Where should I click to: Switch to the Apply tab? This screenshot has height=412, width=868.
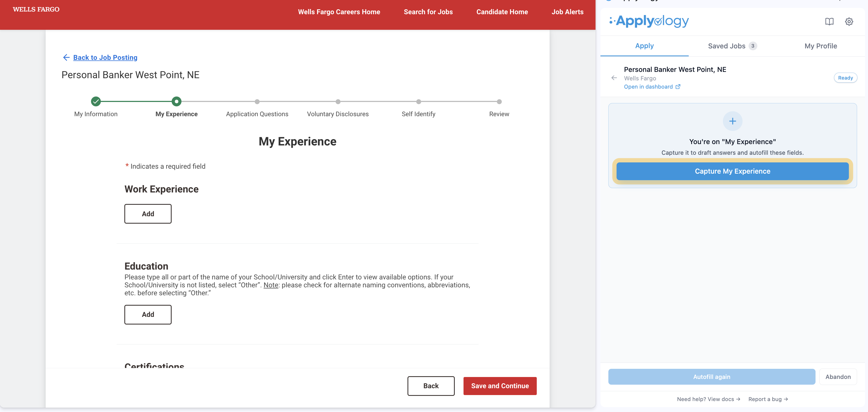point(644,46)
